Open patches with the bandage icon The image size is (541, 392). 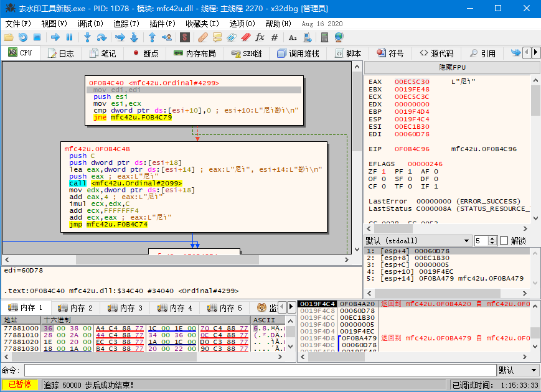[x=203, y=37]
